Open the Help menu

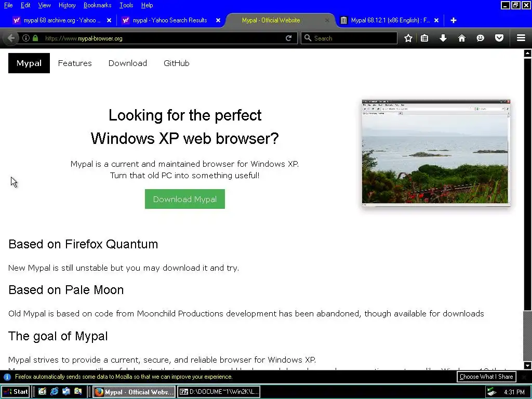click(x=147, y=5)
